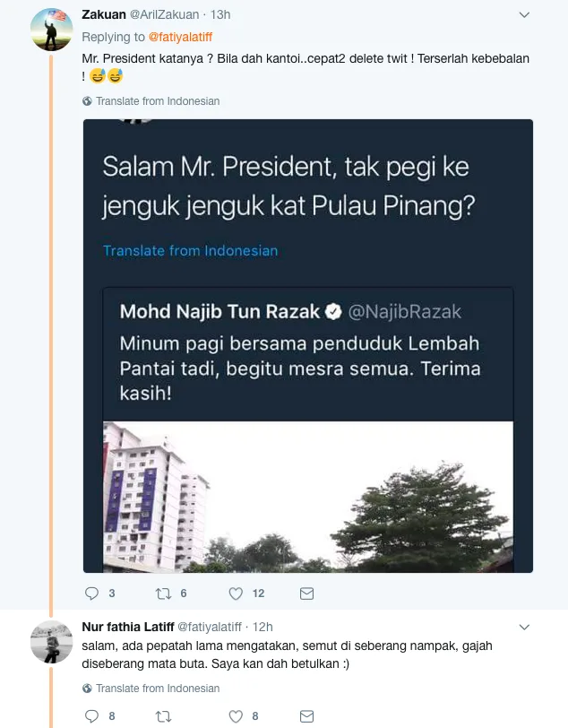Like Nur fathia Latiff's tweet

coord(237,716)
